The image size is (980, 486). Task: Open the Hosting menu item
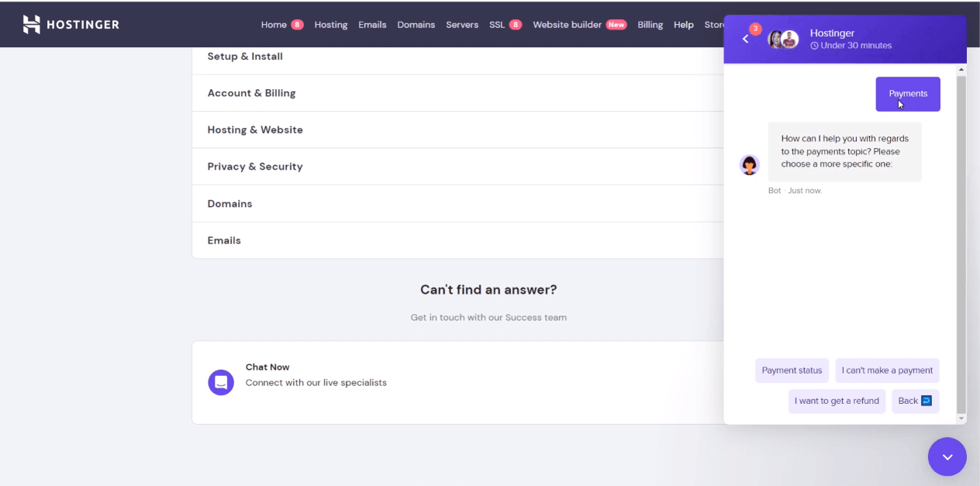[331, 24]
